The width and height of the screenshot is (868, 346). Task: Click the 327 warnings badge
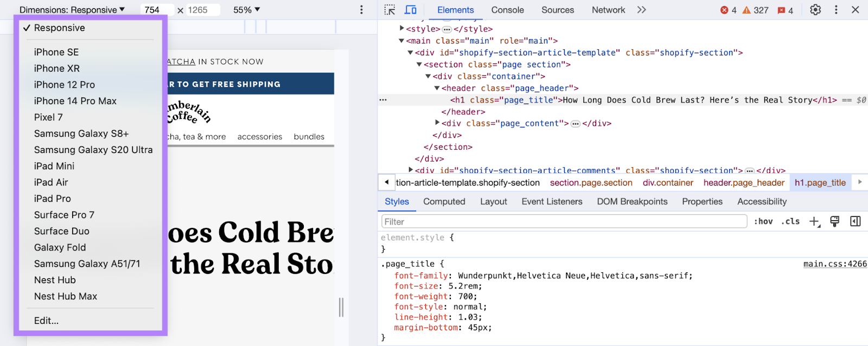755,10
